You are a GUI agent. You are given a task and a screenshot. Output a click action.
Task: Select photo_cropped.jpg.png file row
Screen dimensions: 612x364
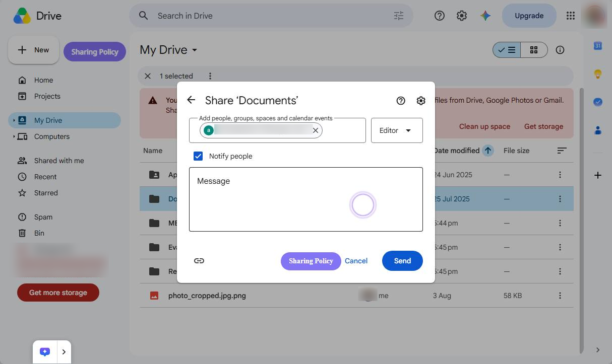coord(356,296)
